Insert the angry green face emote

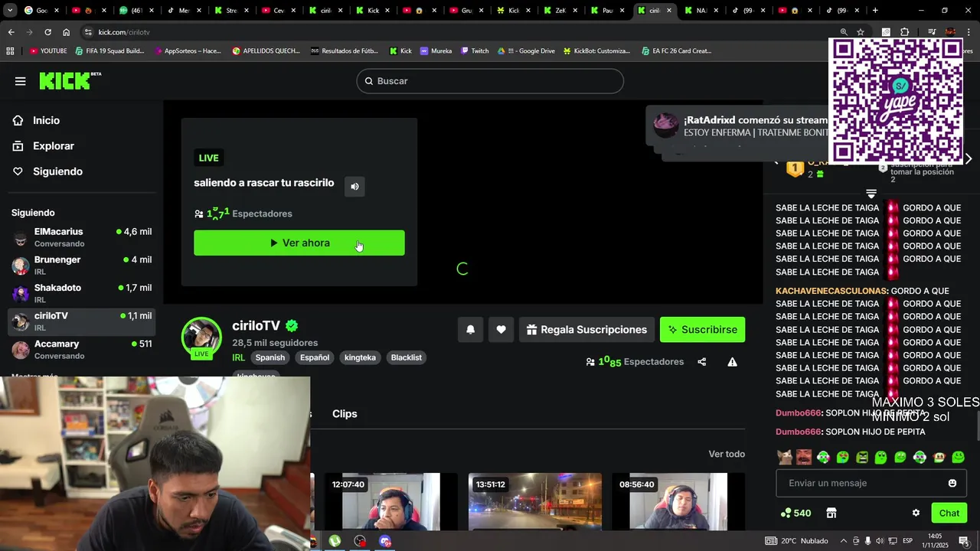coord(861,457)
